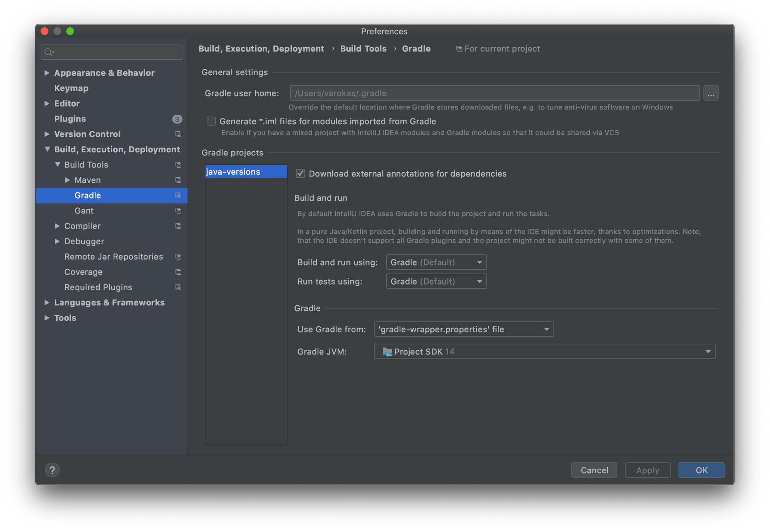770x532 pixels.
Task: Click the help question mark icon
Action: (52, 470)
